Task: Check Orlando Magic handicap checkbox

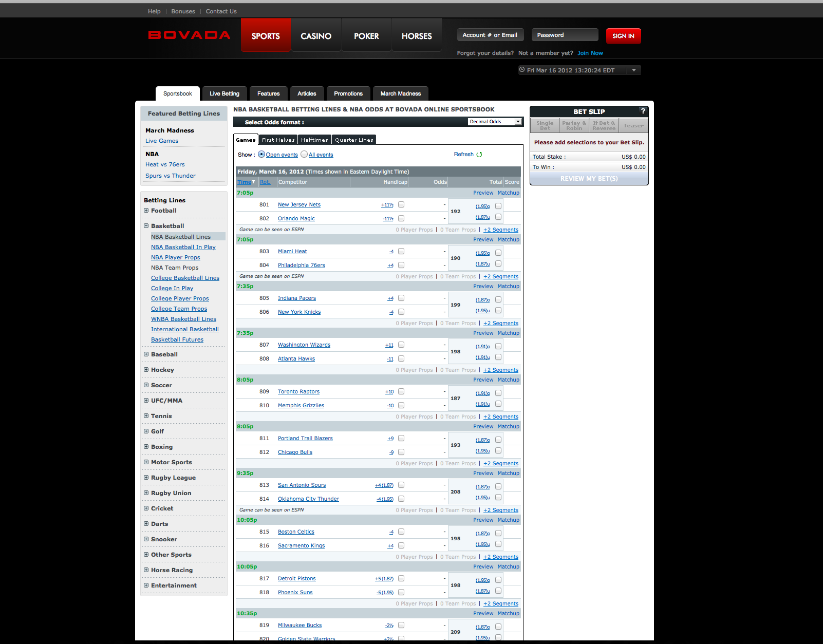Action: pos(401,218)
